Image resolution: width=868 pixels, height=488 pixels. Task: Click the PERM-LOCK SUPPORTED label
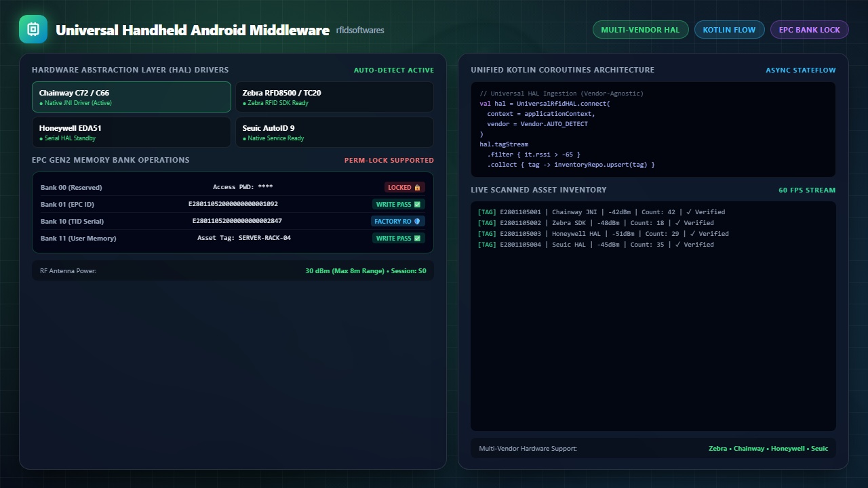[x=389, y=161]
